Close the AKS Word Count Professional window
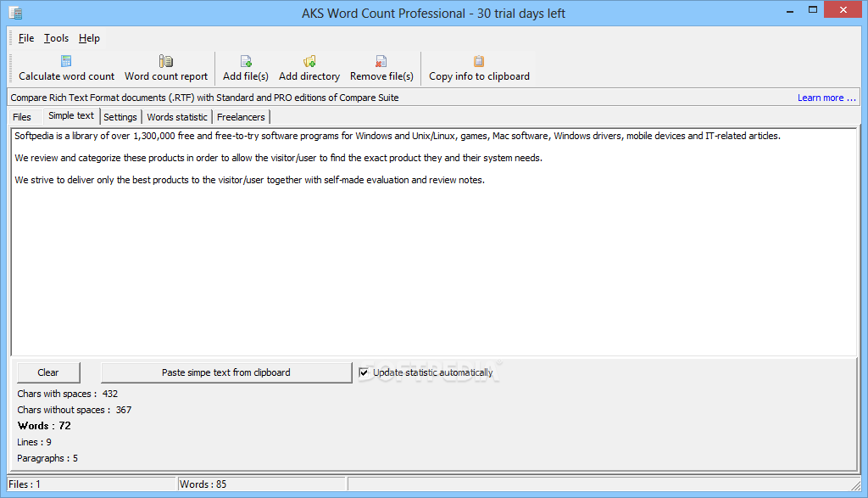This screenshot has height=498, width=868. click(x=843, y=10)
